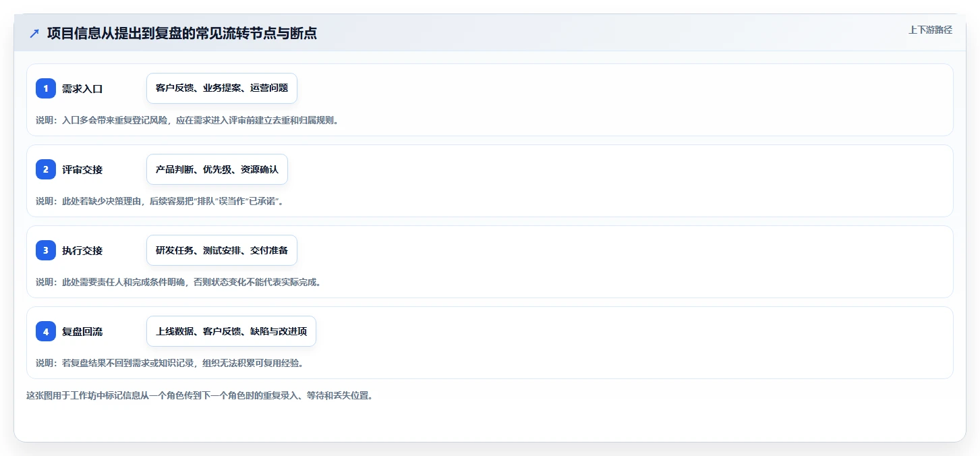Viewport: 980px width, 456px height.
Task: Click the heading 项目信息从提出到复盘的常见流转节点与断点
Action: pos(182,34)
